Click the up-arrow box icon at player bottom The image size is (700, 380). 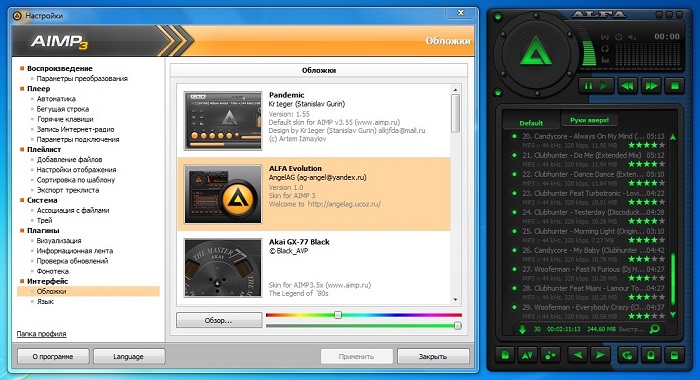pos(651,355)
